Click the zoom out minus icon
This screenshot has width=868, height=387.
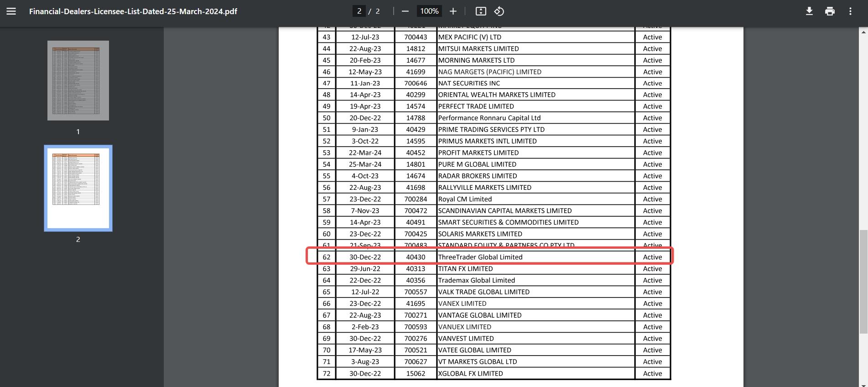pos(405,11)
